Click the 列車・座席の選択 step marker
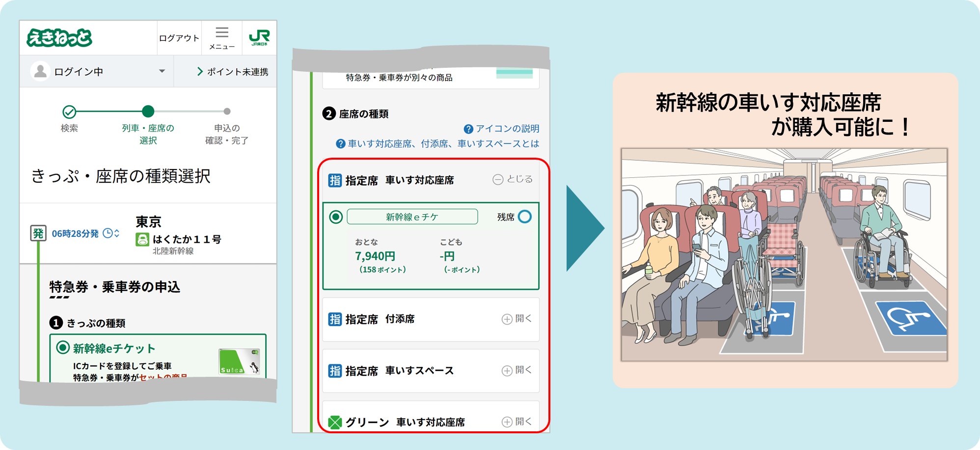 [x=148, y=112]
